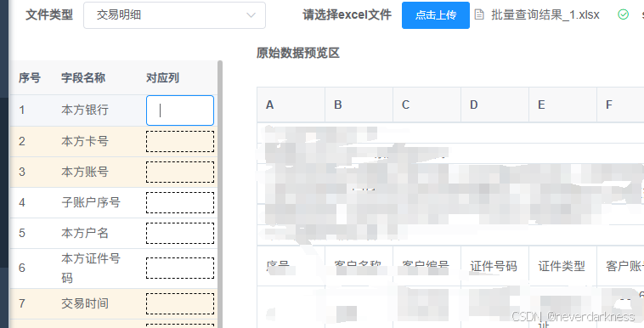Click the 对应列 box for 本方卡号
Viewport: 644px width, 328px height.
coord(180,141)
